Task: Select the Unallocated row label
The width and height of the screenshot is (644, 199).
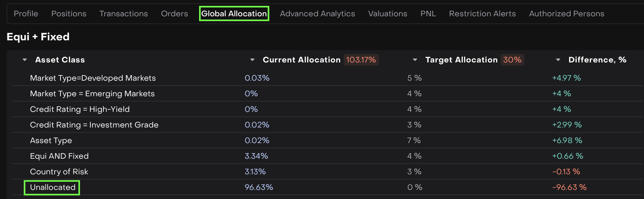Action: pyautogui.click(x=53, y=187)
